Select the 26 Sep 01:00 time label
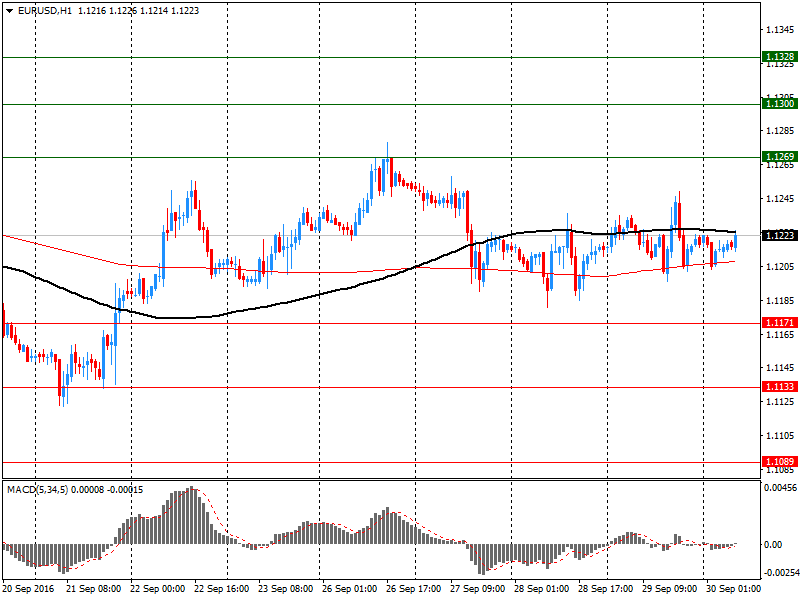 349,589
